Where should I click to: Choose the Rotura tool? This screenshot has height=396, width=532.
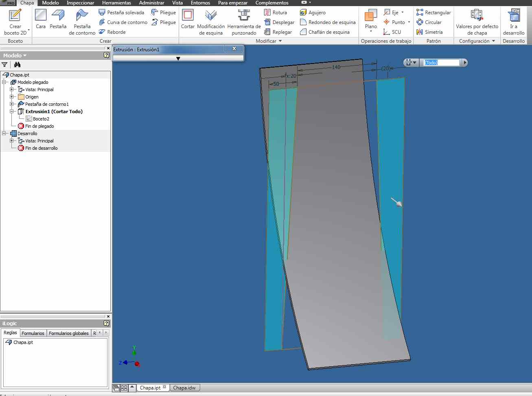pos(276,13)
